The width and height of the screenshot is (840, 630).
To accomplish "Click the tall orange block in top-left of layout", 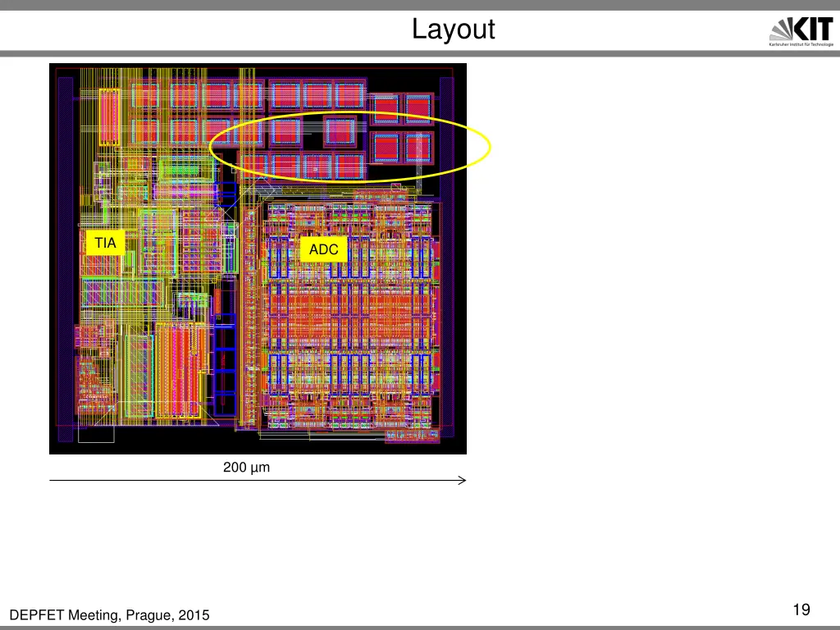I will [x=109, y=115].
